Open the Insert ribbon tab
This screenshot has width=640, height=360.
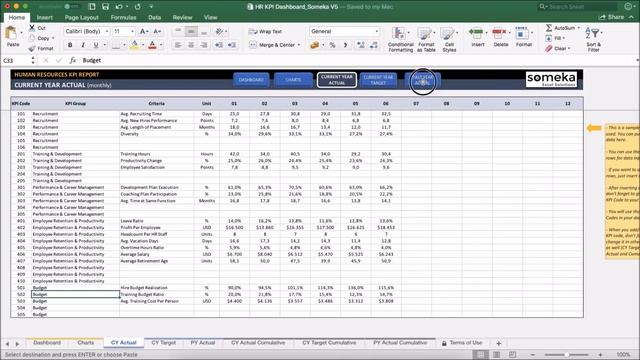44,18
